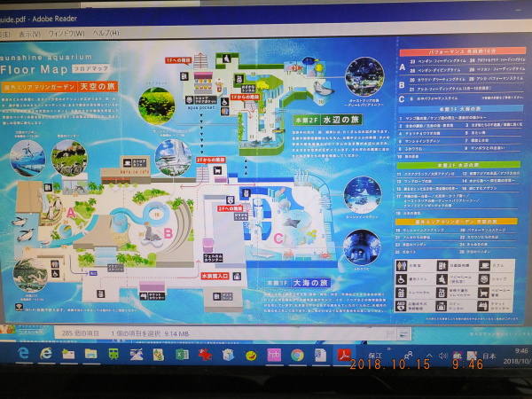Click the 1Fへの階段 red label
Image resolution: width=532 pixels, height=399 pixels.
pos(178,60)
